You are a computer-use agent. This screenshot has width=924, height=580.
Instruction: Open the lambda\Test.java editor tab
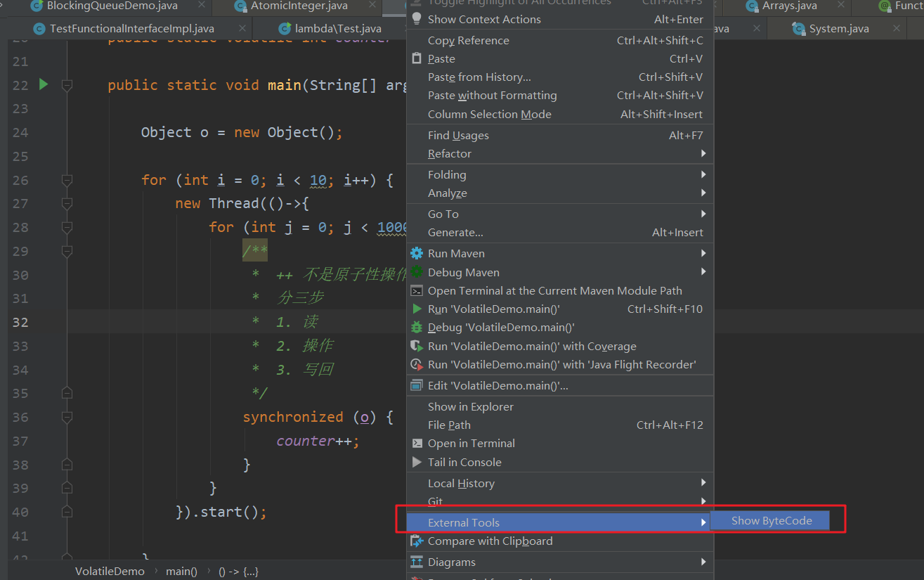[338, 29]
